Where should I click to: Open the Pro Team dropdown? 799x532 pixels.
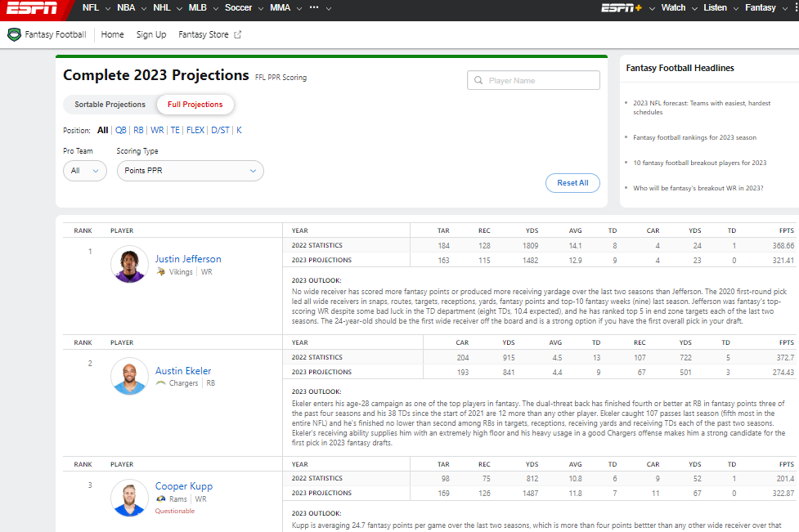coord(84,171)
